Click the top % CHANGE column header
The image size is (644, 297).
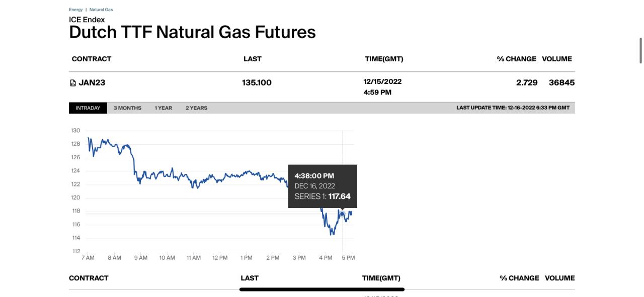pyautogui.click(x=516, y=59)
